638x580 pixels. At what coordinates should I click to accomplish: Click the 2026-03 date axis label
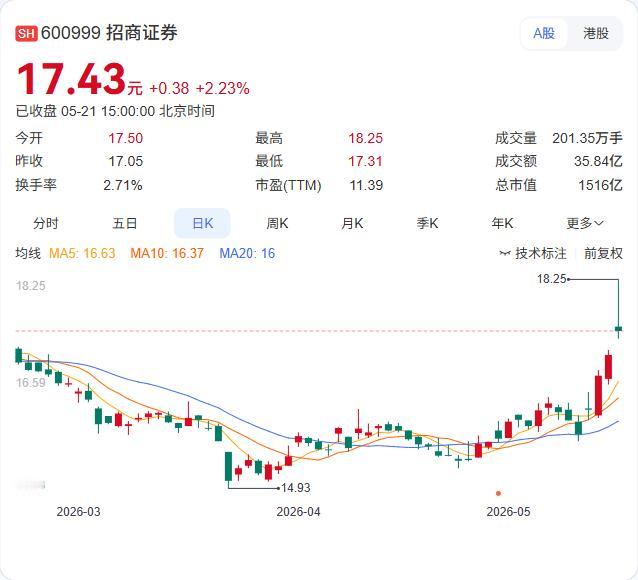coord(78,512)
